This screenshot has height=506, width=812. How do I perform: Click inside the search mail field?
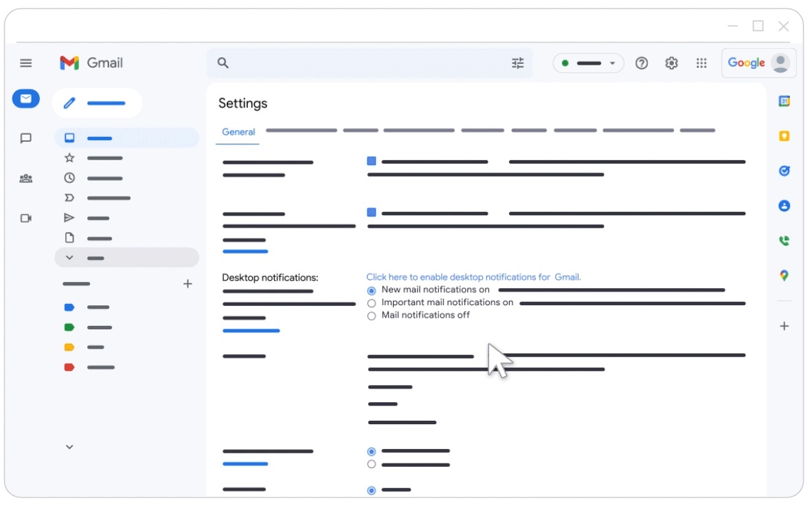(x=370, y=63)
